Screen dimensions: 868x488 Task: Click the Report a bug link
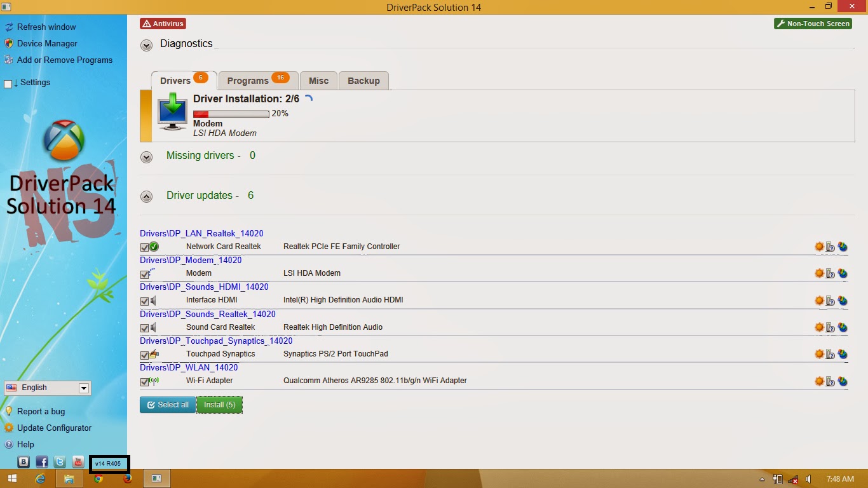(41, 411)
